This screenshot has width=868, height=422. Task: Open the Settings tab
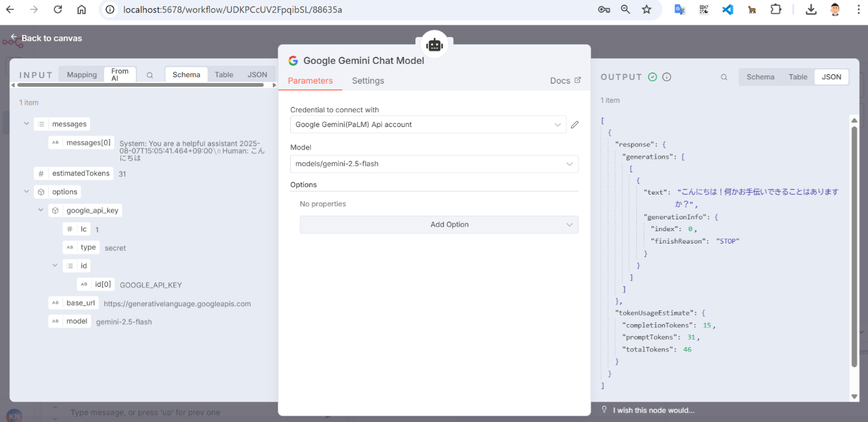[368, 81]
